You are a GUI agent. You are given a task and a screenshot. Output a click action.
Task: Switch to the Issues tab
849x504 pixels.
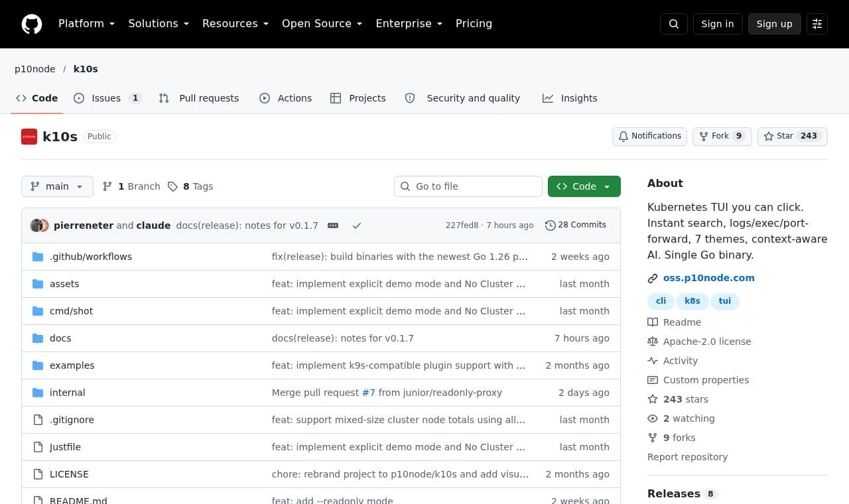pos(107,98)
